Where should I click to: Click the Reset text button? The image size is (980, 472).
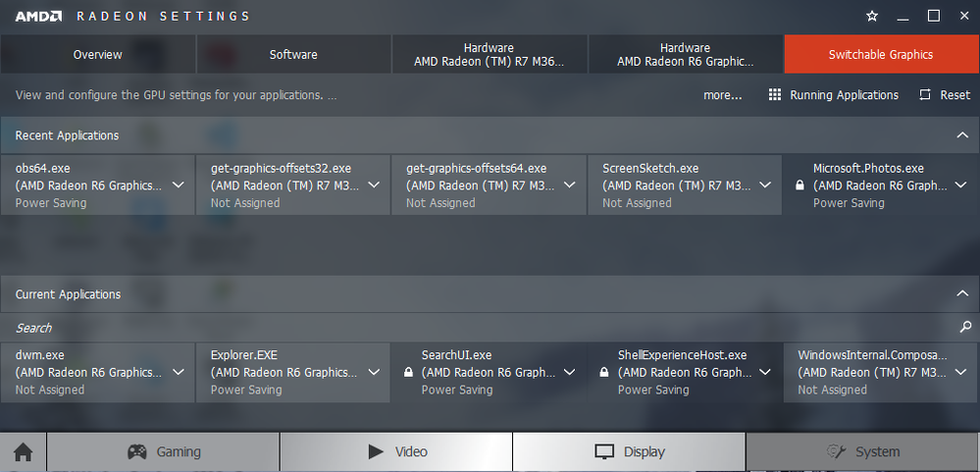(955, 95)
